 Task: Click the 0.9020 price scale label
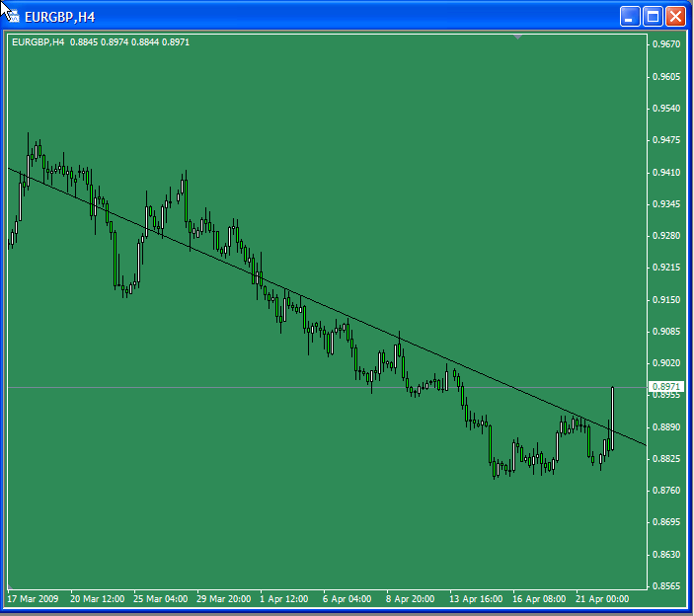click(x=666, y=363)
